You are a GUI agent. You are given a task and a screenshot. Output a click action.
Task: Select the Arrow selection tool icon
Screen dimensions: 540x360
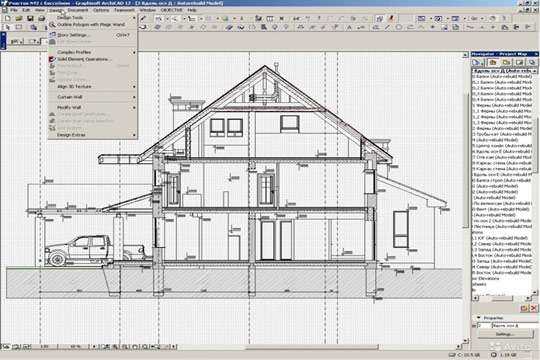pos(8,27)
